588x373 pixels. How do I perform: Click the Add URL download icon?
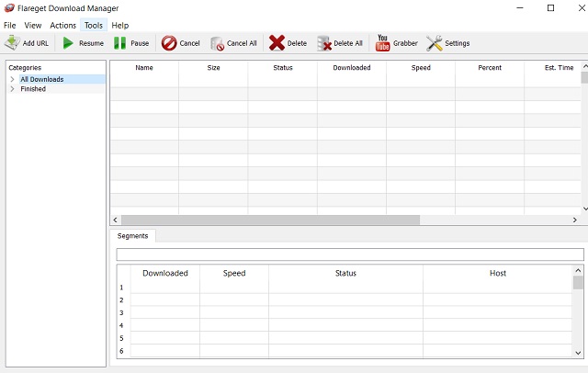[12, 43]
